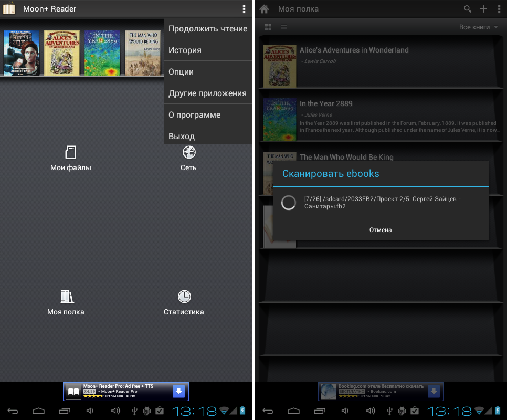Open Alice's Adventures cover in recent strip
The height and width of the screenshot is (420, 507).
click(62, 53)
